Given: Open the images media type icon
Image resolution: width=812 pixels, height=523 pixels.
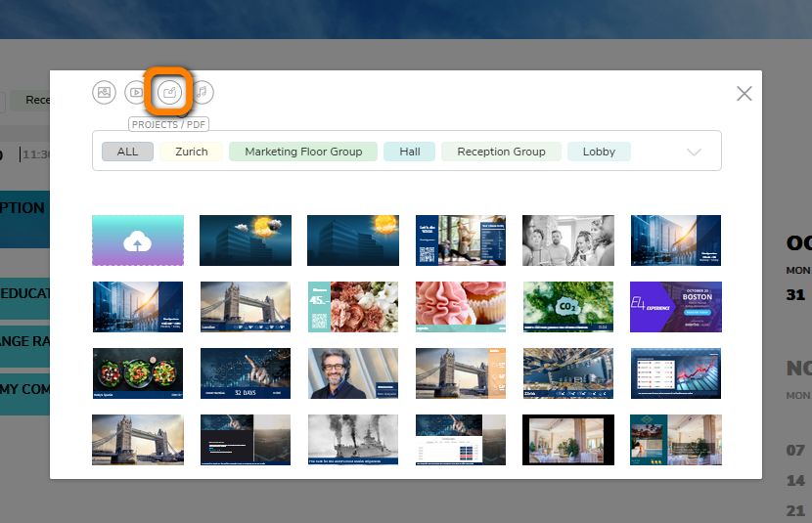Looking at the screenshot, I should [x=104, y=93].
